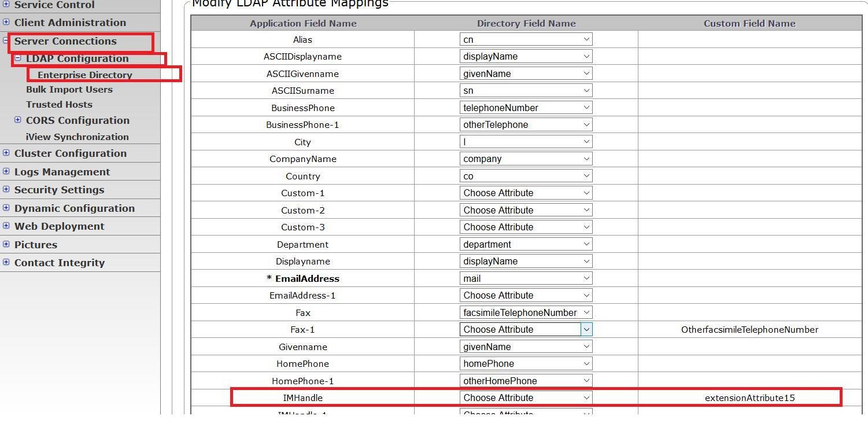The width and height of the screenshot is (868, 423).
Task: Open Dynamic Configuration section
Action: pyautogui.click(x=75, y=208)
